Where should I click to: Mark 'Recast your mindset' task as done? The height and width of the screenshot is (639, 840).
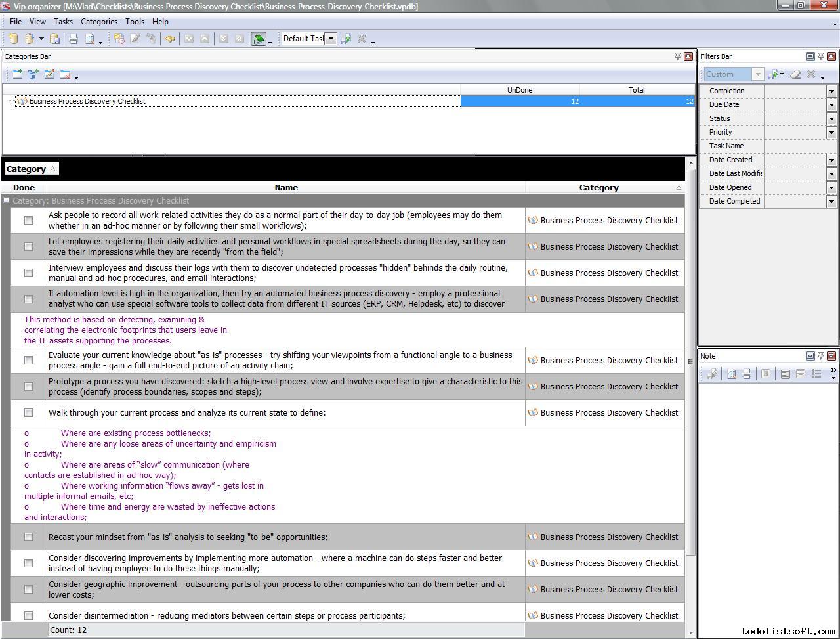(x=28, y=537)
